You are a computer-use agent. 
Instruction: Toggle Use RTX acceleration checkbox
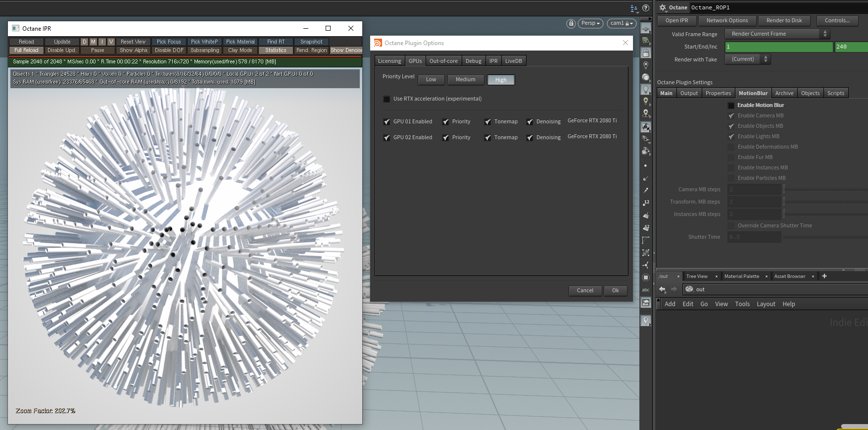[x=387, y=99]
